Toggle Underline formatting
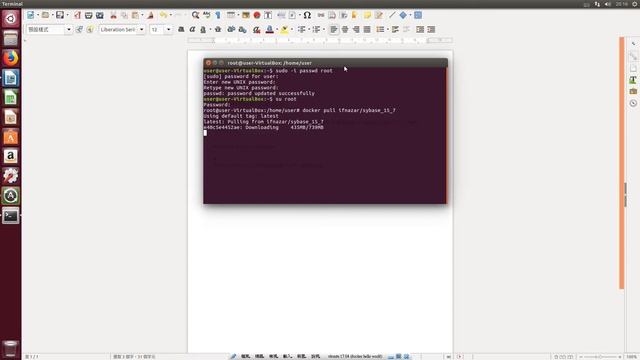The image size is (640, 360). (x=203, y=29)
